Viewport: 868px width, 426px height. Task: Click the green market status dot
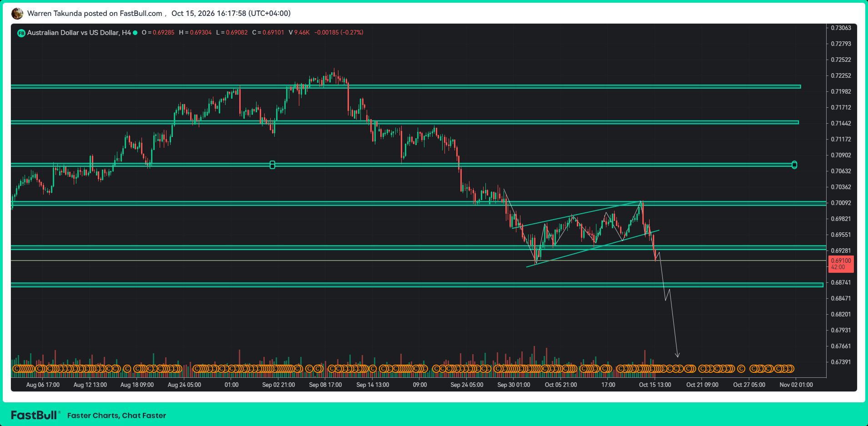coord(135,33)
